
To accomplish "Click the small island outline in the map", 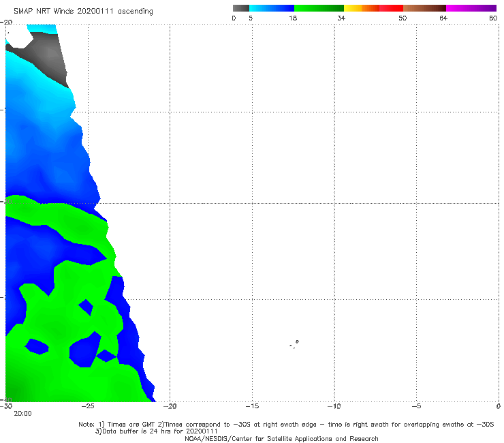I will click(294, 344).
